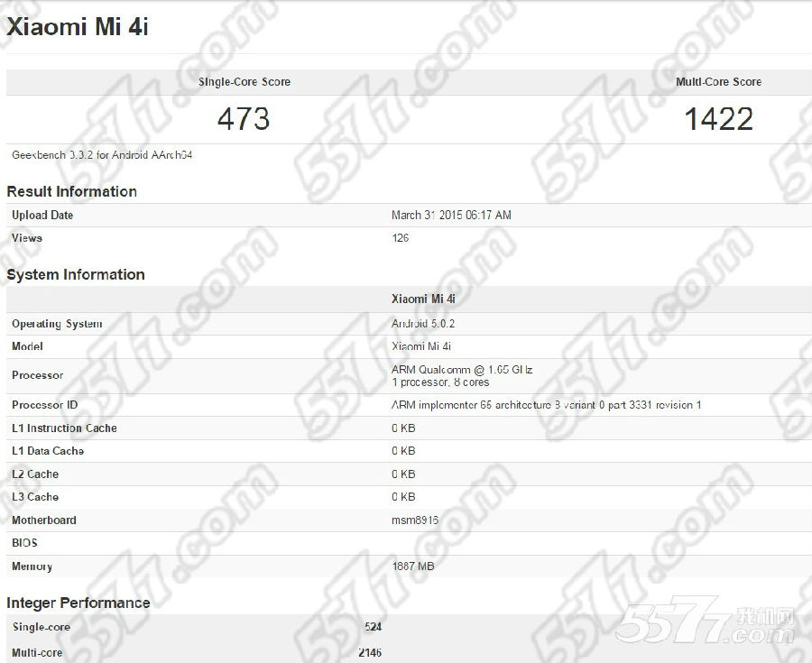The height and width of the screenshot is (663, 812).
Task: Click the "Views" row label
Action: click(x=27, y=238)
